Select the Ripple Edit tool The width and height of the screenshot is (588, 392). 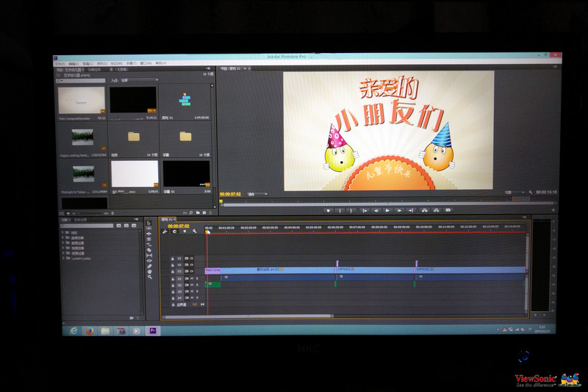[149, 234]
